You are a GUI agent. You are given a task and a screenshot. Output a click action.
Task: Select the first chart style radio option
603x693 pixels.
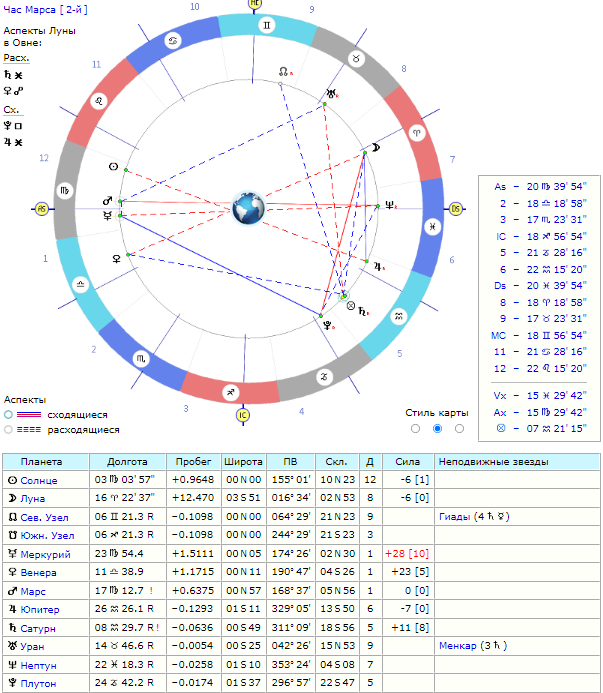coord(415,429)
